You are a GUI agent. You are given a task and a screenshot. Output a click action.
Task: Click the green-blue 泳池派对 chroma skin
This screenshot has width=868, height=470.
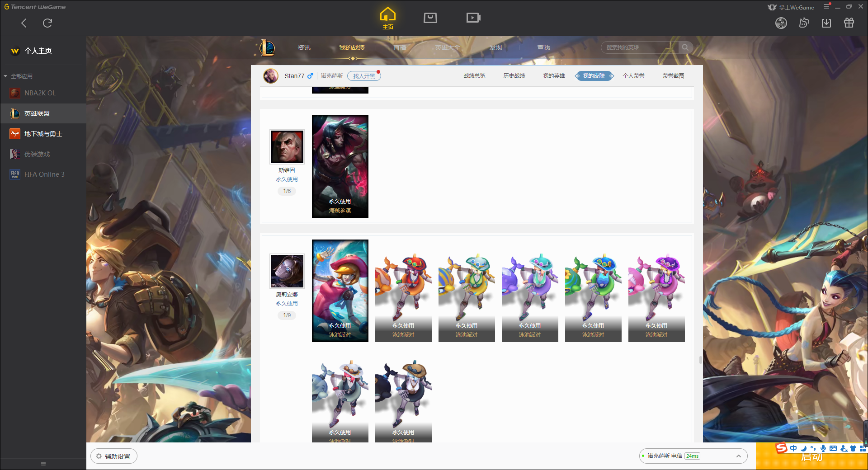593,297
